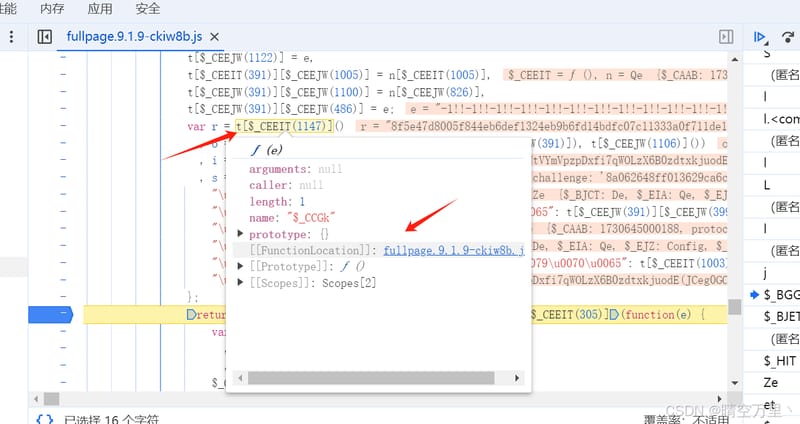Click the step marker before (function(e)
This screenshot has height=424, width=800.
click(615, 315)
